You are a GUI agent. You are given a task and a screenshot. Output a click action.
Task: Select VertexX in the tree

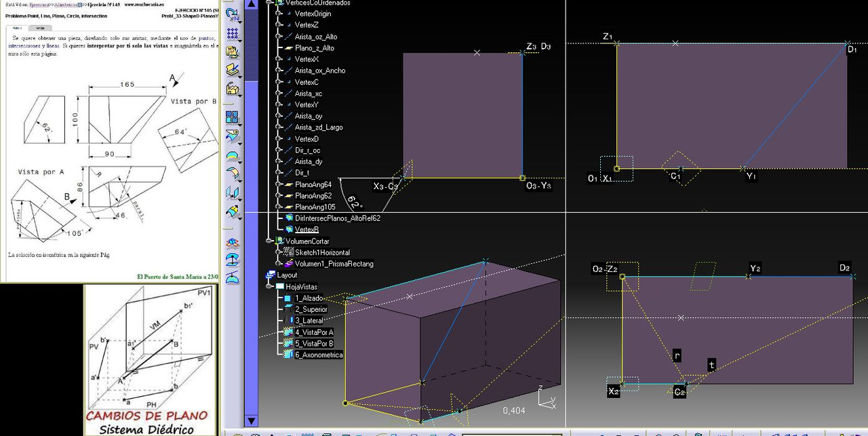[307, 59]
